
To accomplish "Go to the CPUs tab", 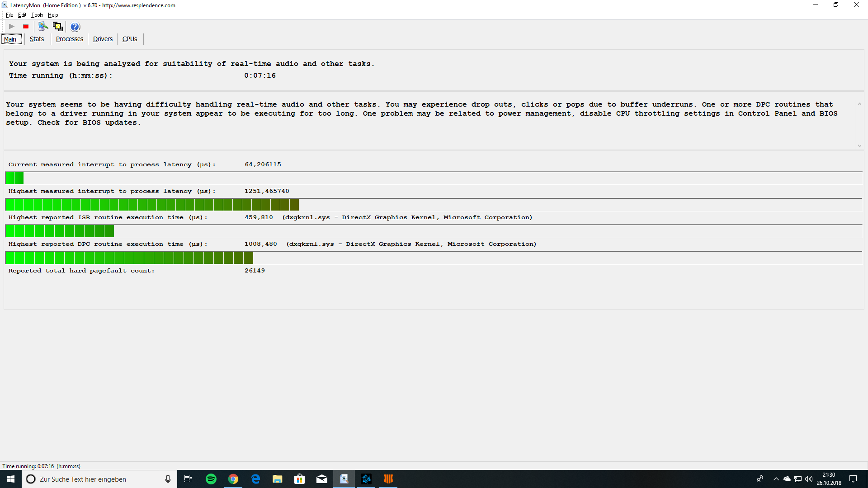I will tap(130, 39).
